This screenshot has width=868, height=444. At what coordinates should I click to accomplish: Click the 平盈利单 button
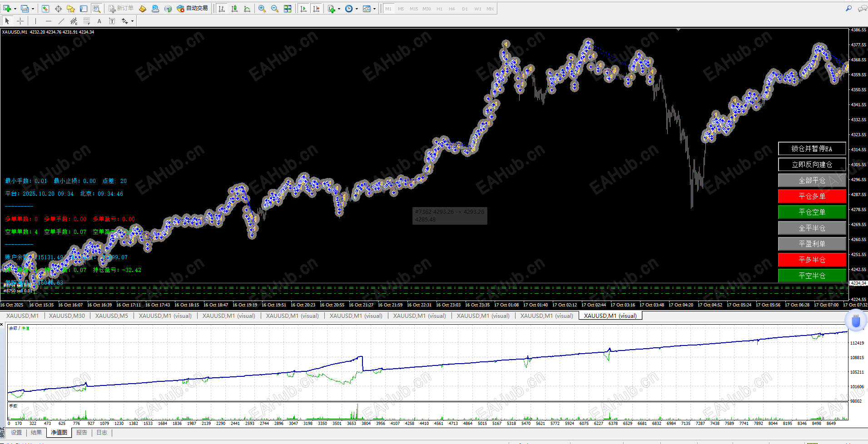812,244
